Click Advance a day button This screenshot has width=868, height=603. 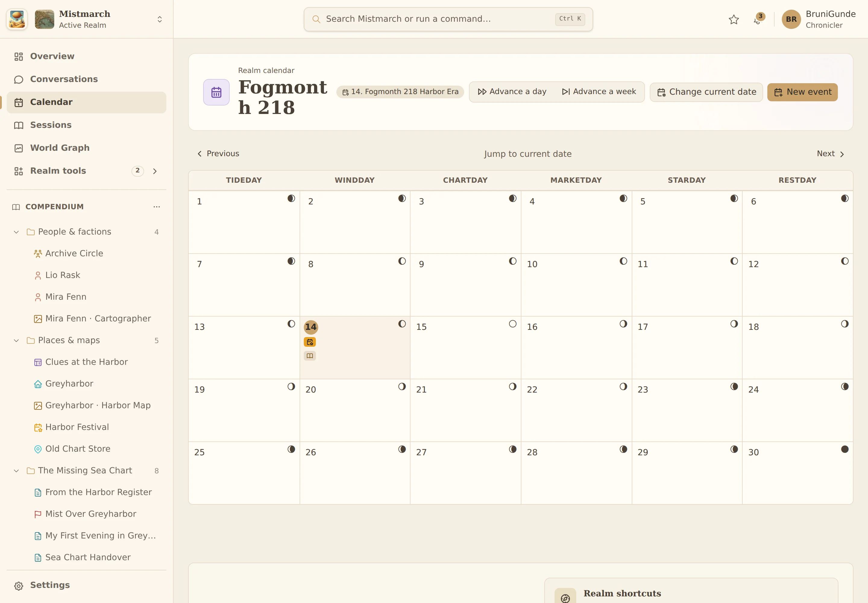pyautogui.click(x=512, y=92)
